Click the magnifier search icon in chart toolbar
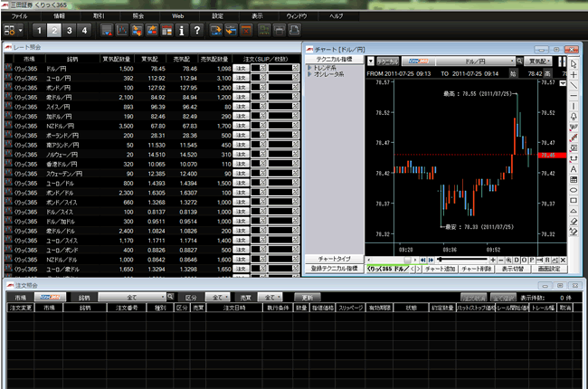The height and width of the screenshot is (389, 588). coord(520,62)
